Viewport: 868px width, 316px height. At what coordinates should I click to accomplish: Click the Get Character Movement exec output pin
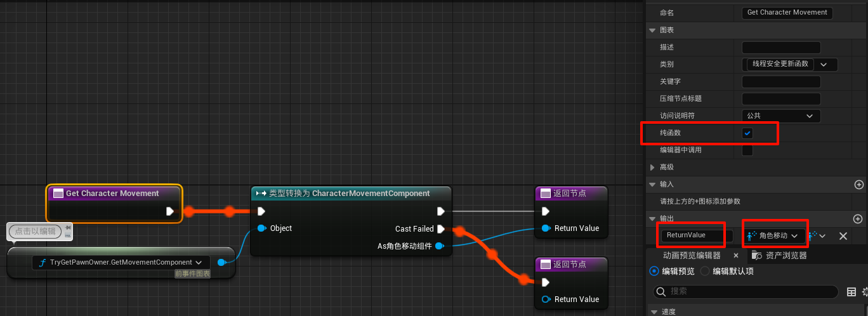coord(170,211)
